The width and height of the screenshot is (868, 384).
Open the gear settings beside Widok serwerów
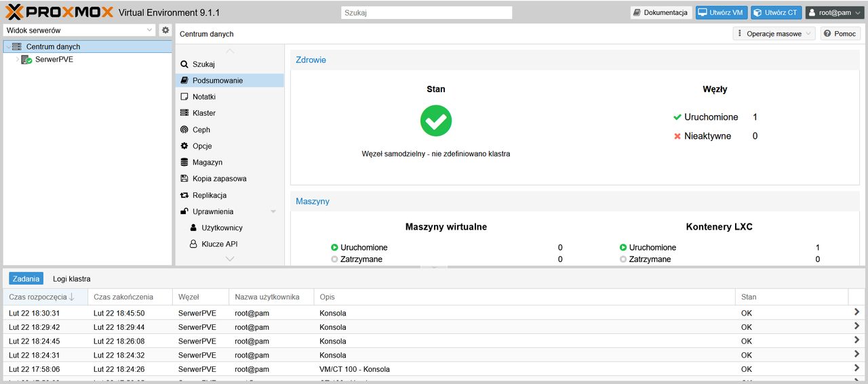165,30
